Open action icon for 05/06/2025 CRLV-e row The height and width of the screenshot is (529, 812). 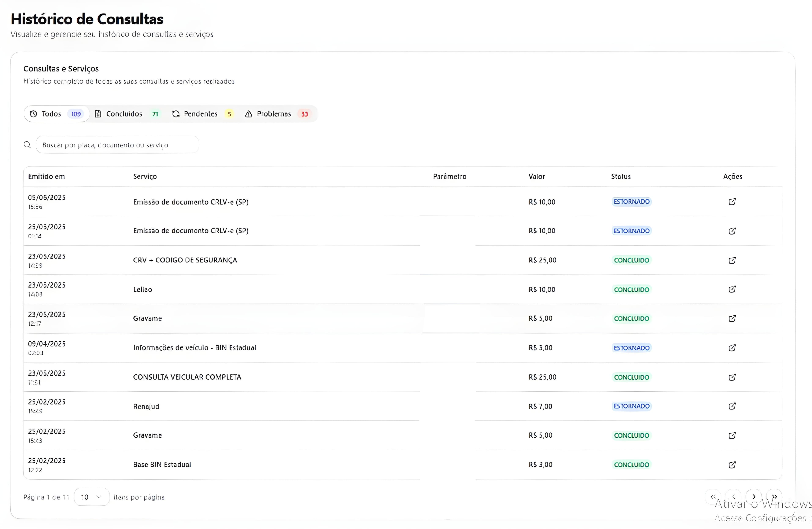point(732,202)
